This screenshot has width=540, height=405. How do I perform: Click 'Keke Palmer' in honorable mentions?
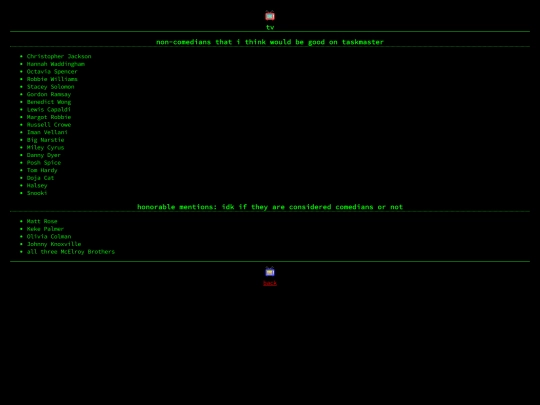(45, 229)
